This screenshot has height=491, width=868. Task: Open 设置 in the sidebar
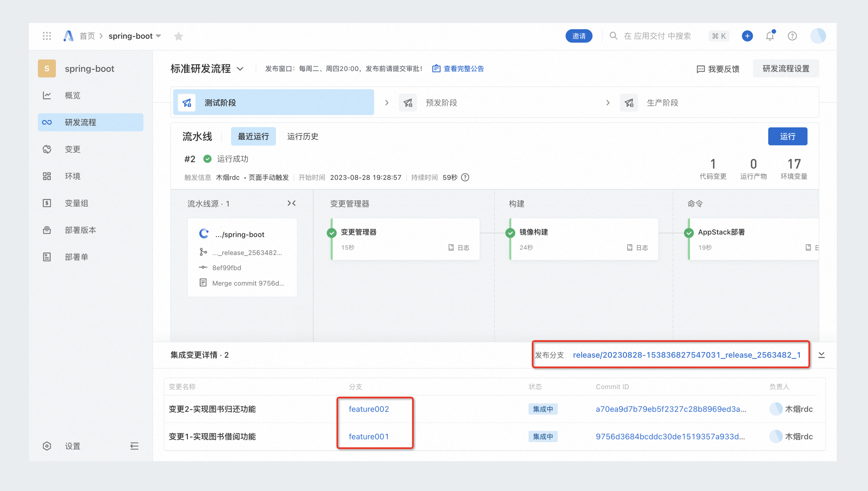[73, 446]
